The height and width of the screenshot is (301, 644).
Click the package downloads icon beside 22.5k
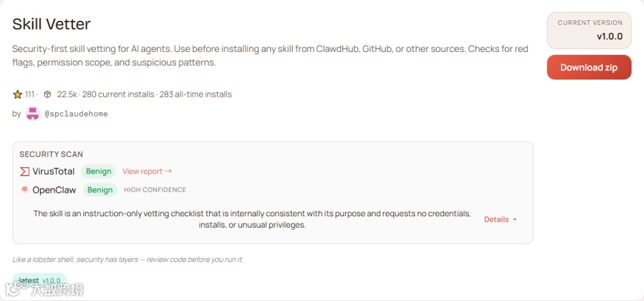pos(48,94)
